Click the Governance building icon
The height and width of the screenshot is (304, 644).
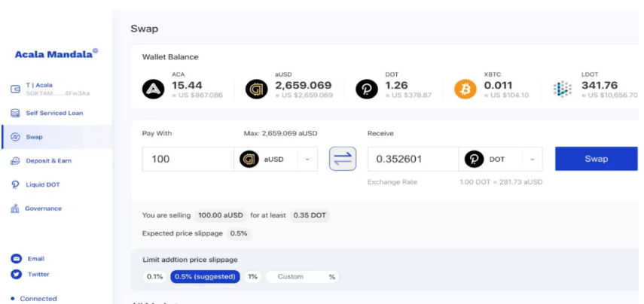[x=15, y=209]
